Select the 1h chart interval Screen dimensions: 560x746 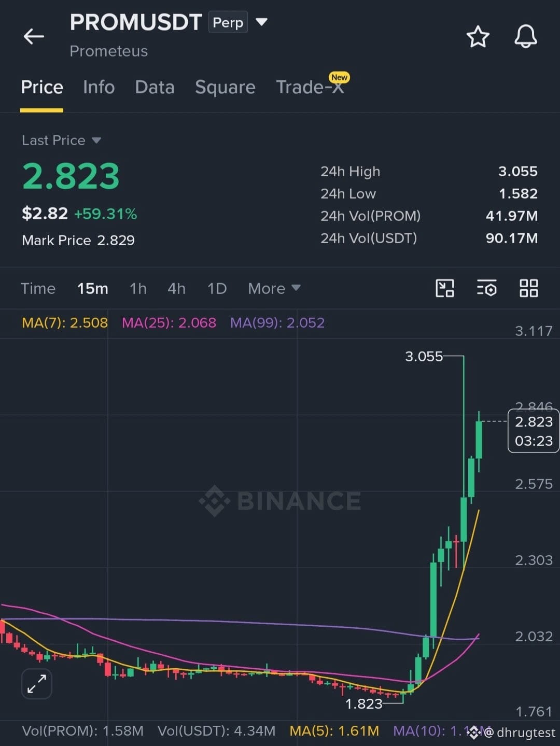coord(138,288)
